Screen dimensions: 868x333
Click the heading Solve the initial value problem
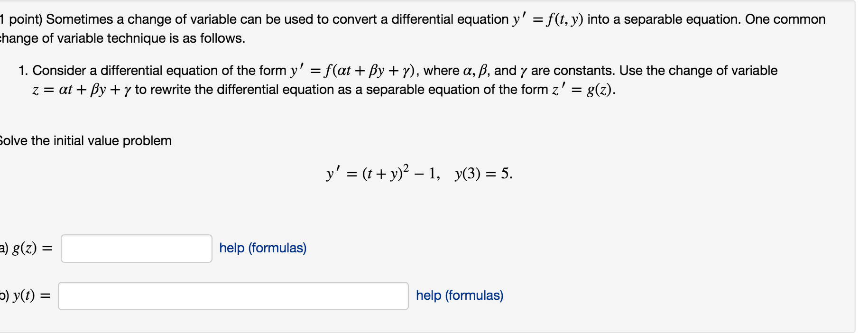click(85, 141)
